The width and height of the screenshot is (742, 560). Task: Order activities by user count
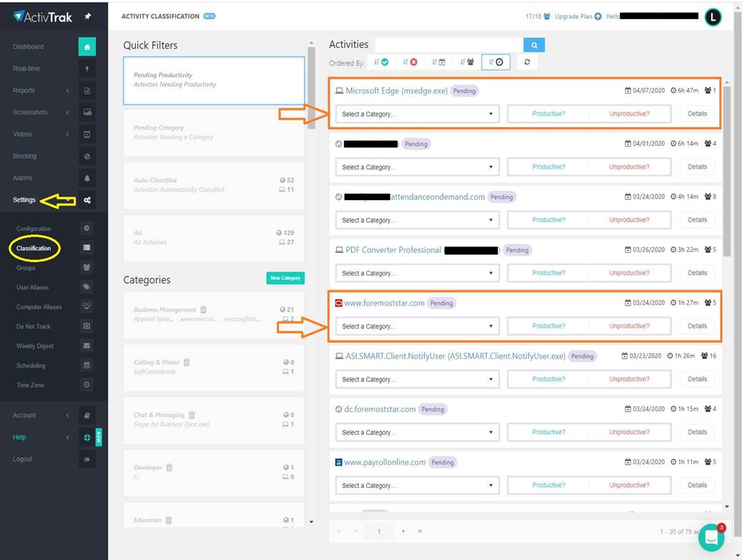(468, 62)
